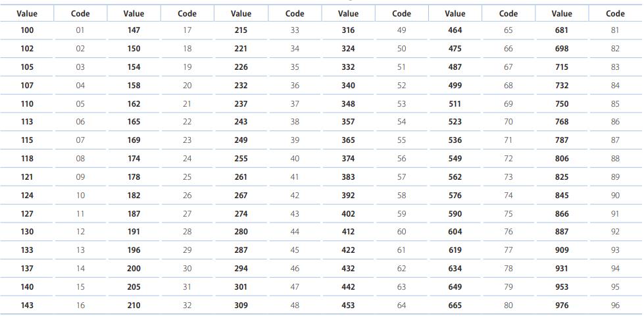Select the code 81 cell

tap(615, 30)
